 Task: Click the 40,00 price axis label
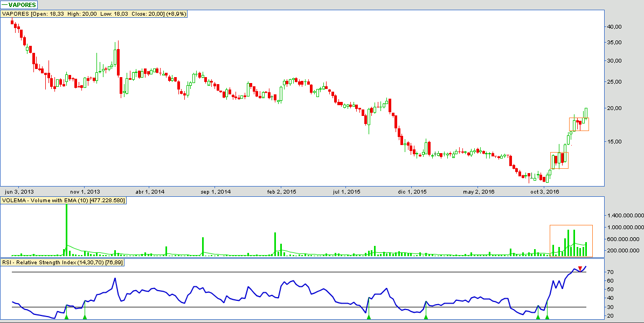(614, 26)
